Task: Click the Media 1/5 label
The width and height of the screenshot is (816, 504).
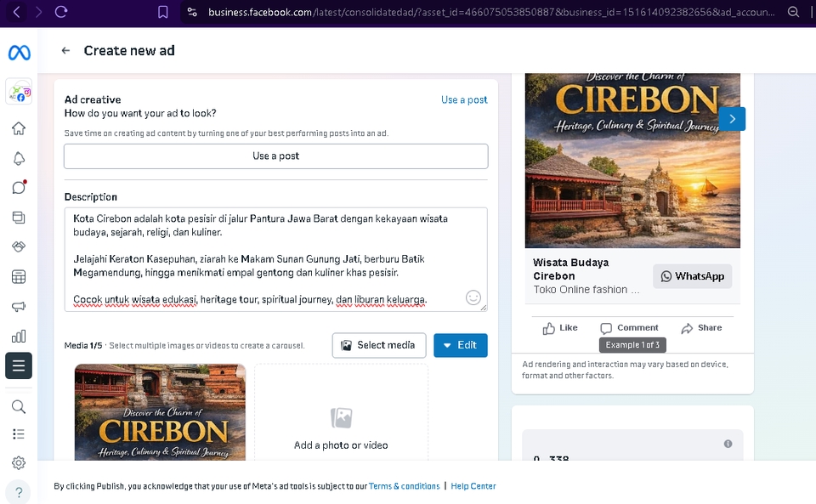Action: 83,345
